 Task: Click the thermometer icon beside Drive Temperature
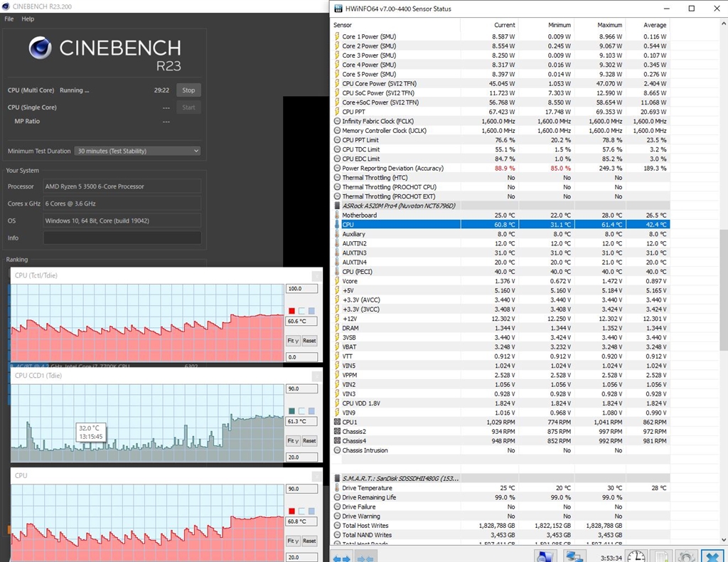[x=337, y=488]
